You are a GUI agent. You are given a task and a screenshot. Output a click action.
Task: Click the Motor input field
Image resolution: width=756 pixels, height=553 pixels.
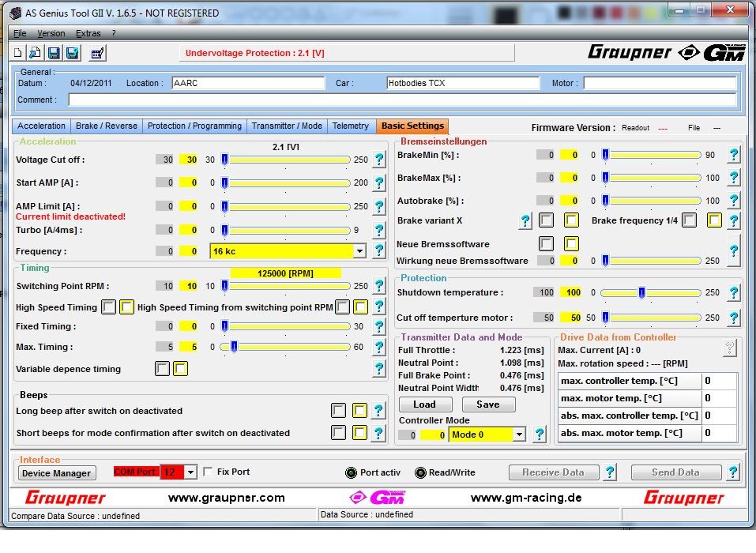tap(660, 83)
